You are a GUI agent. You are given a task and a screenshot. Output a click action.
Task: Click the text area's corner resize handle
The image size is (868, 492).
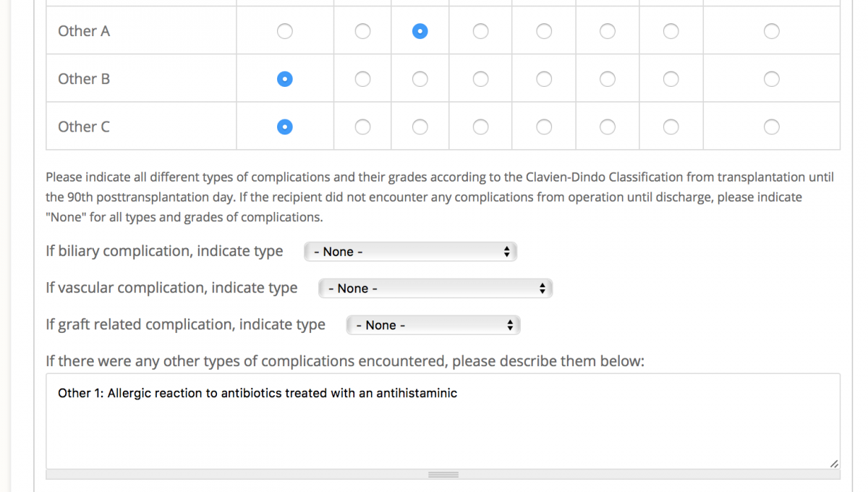pyautogui.click(x=834, y=463)
